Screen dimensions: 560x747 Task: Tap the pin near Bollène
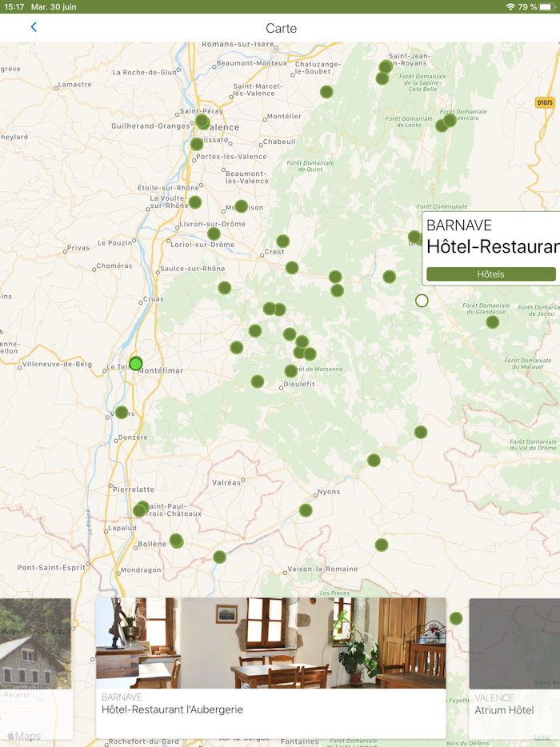coord(176,541)
